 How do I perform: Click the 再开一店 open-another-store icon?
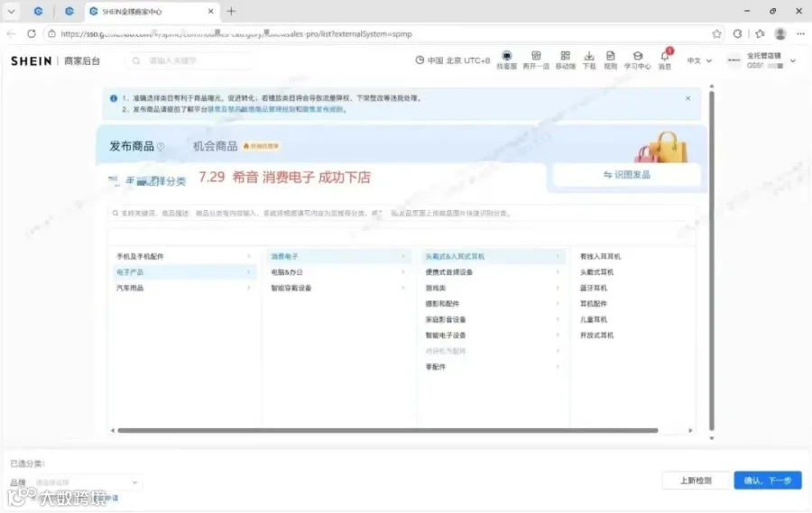click(x=536, y=60)
